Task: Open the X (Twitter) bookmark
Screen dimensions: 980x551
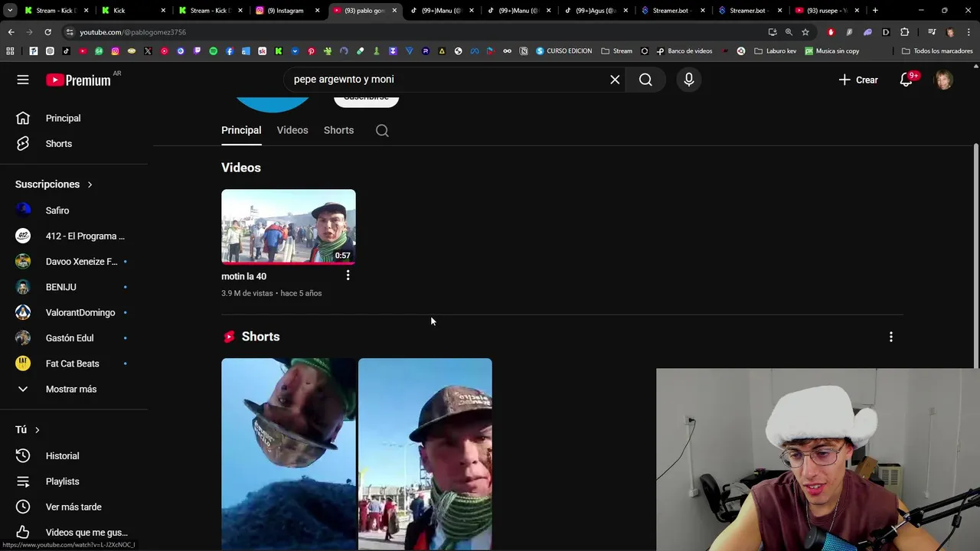Action: [148, 51]
